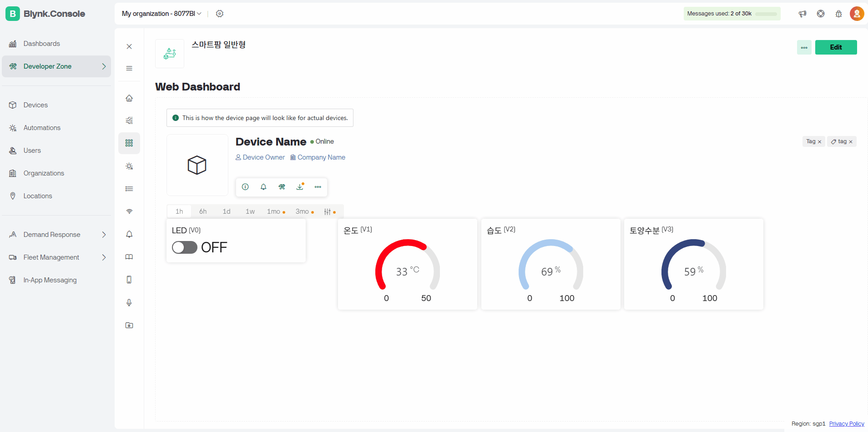Remove the first Tag label
Screen dimensions: 868x432
tap(820, 142)
